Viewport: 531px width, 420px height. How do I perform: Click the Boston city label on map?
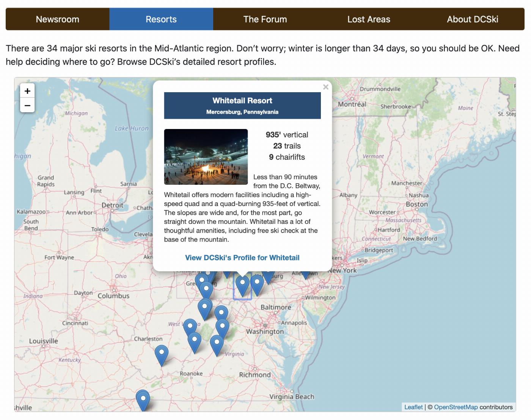coord(417,204)
